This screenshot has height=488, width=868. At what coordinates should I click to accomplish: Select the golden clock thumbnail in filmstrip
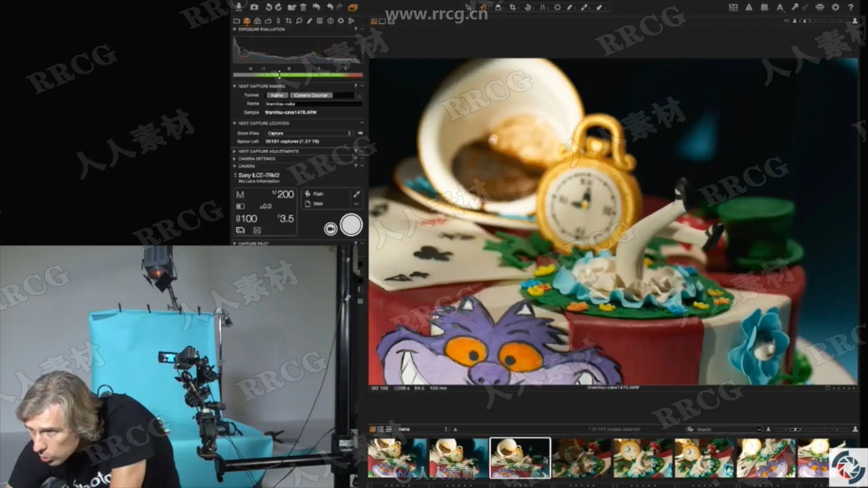pos(642,458)
